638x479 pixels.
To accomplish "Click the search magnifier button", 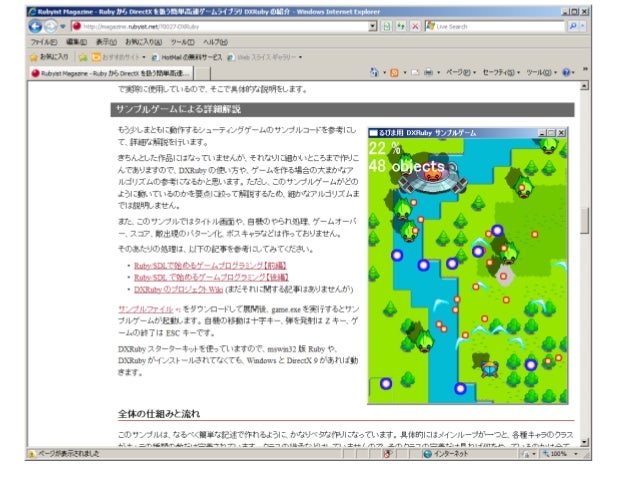I will point(572,26).
